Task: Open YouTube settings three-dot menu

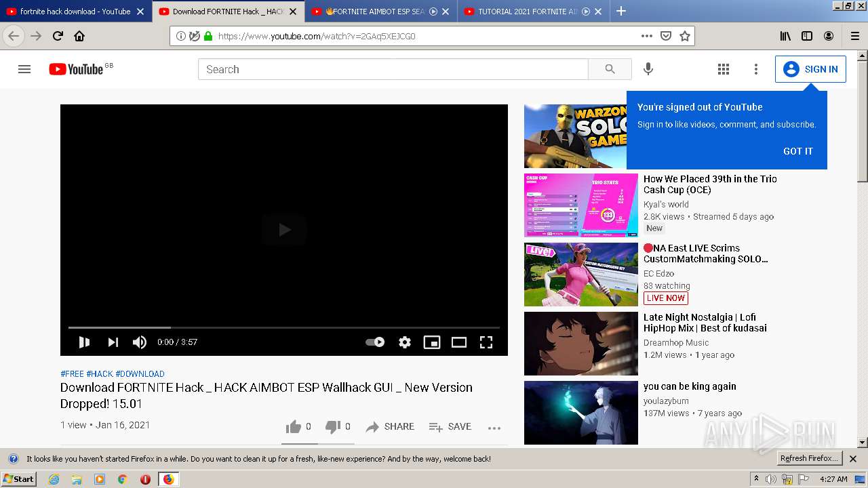Action: coord(756,69)
